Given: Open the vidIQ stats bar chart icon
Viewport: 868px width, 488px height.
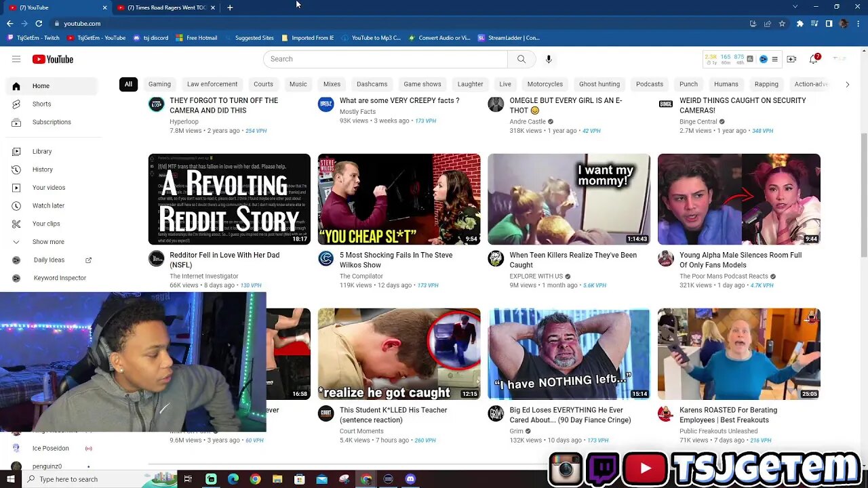Looking at the screenshot, I should click(750, 59).
